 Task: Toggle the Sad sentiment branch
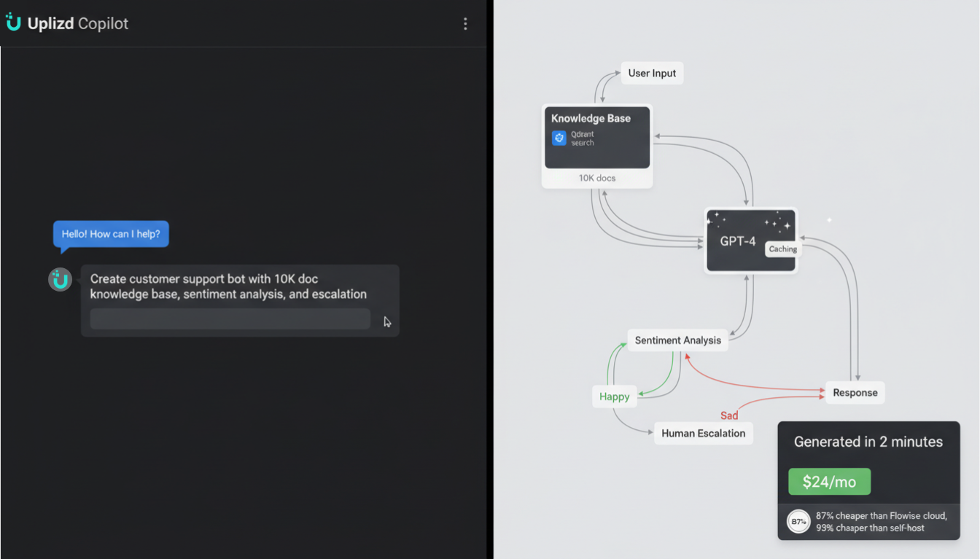coord(729,415)
